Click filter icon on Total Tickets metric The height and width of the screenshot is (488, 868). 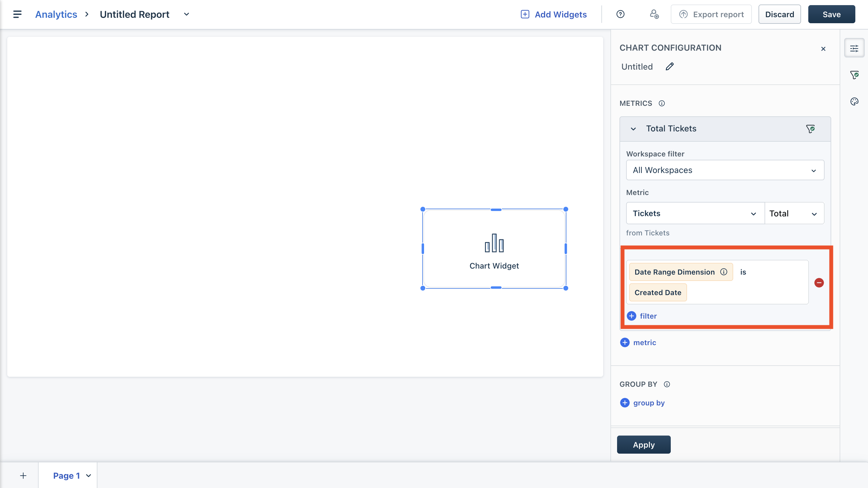(x=810, y=129)
